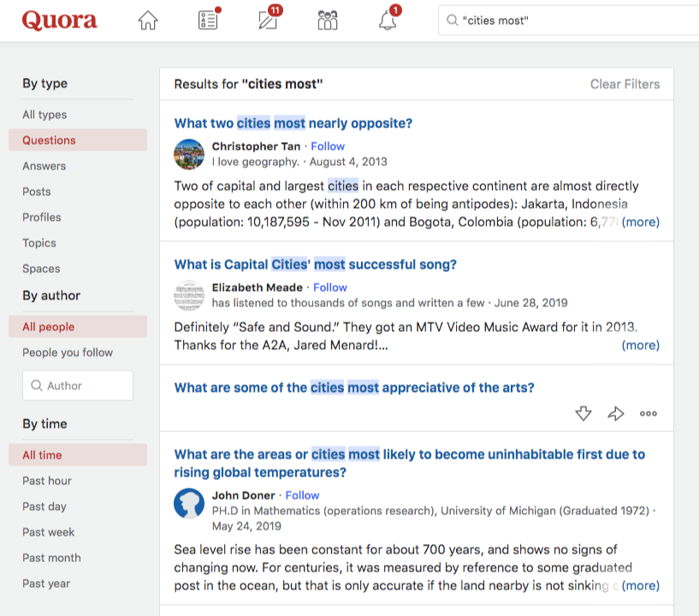Image resolution: width=699 pixels, height=616 pixels.
Task: Filter results by Topics
Action: [x=39, y=243]
